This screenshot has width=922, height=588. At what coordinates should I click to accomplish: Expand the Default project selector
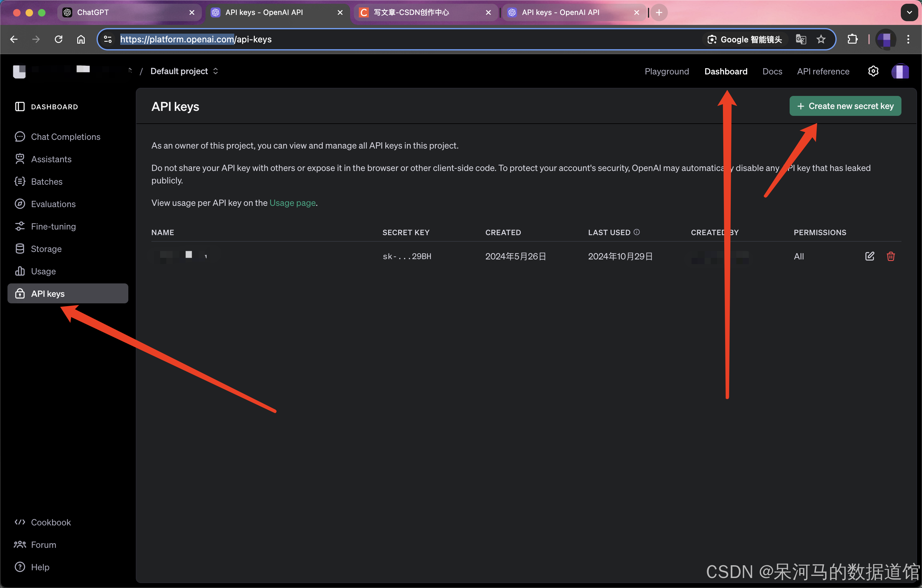tap(184, 71)
